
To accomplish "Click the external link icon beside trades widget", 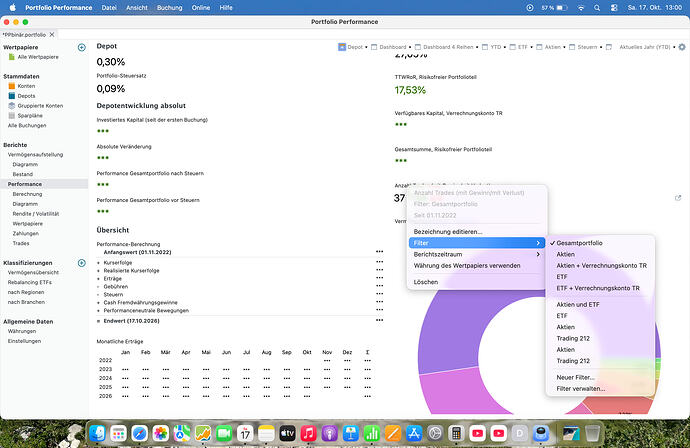I will click(678, 198).
